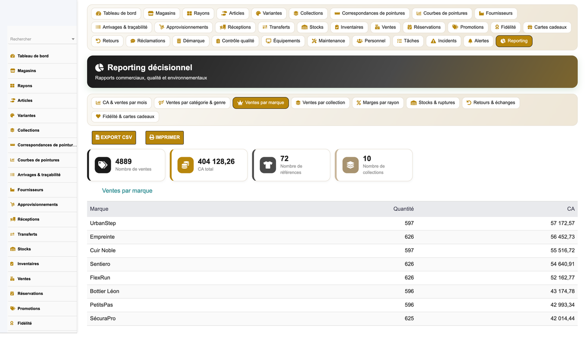Click the t-shirt icon on references card
Screen dimensions: 588x364
point(268,165)
